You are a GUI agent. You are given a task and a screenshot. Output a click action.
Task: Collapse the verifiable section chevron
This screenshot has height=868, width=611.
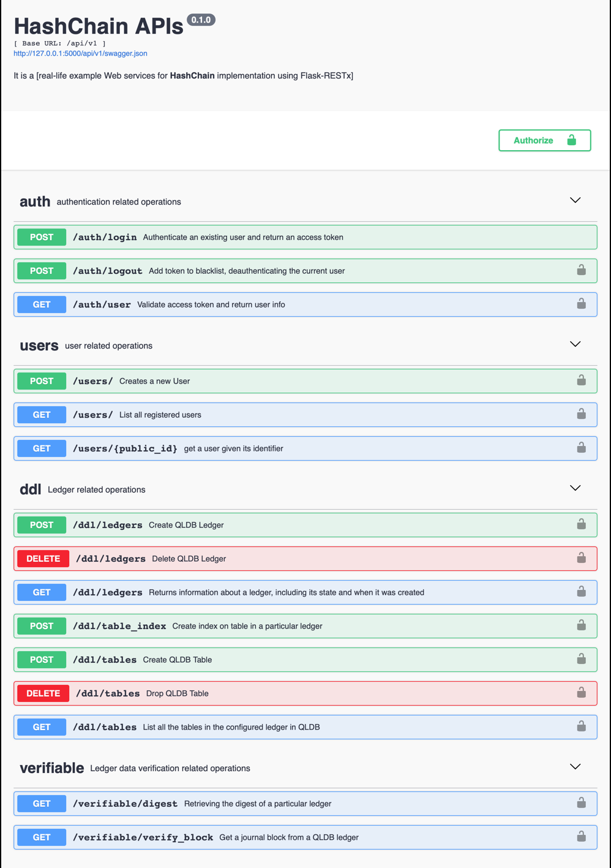[575, 767]
